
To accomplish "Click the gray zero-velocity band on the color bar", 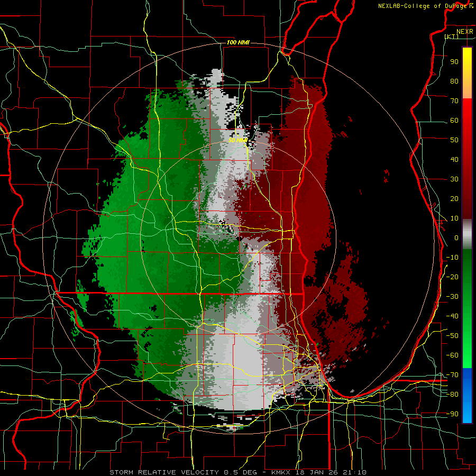I will (467, 234).
